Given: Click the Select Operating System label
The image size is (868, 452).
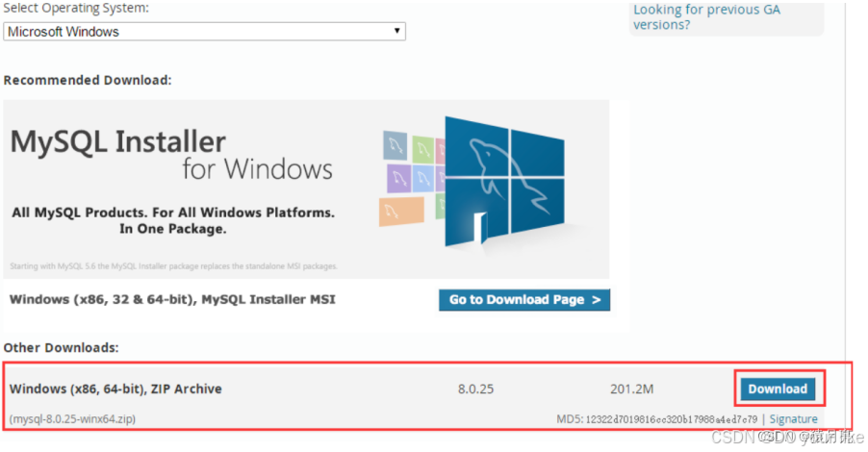Looking at the screenshot, I should 76,9.
